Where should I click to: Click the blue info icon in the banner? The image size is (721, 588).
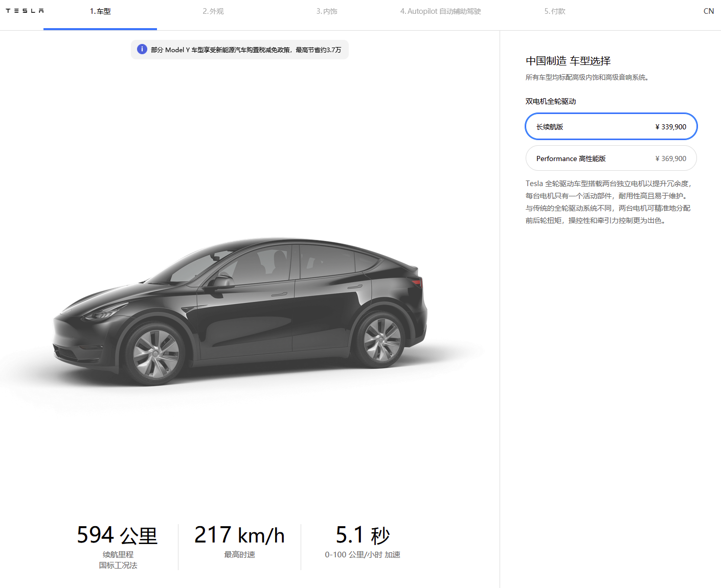point(142,49)
